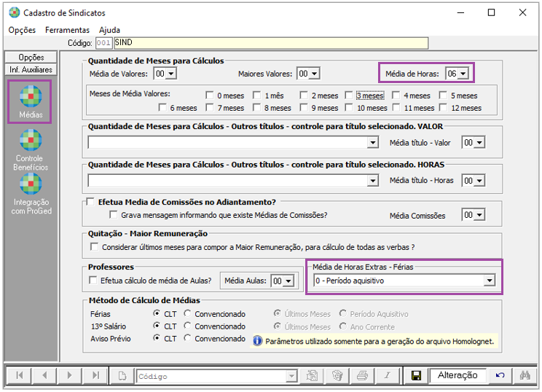Open the Média de Valores dropdown

tap(171, 74)
